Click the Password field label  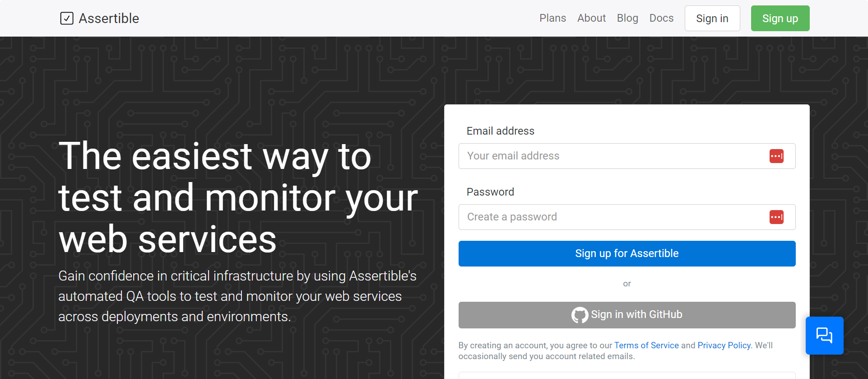click(x=490, y=192)
